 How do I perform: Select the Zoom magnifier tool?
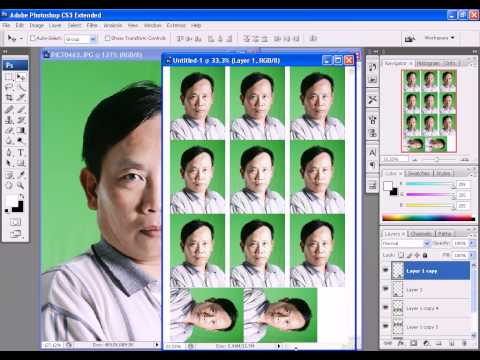(20, 185)
